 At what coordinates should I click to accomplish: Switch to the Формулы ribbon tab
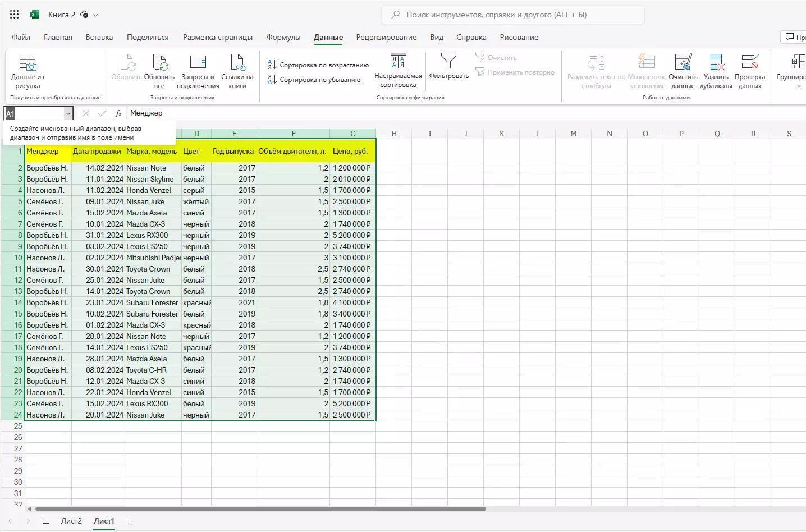283,38
